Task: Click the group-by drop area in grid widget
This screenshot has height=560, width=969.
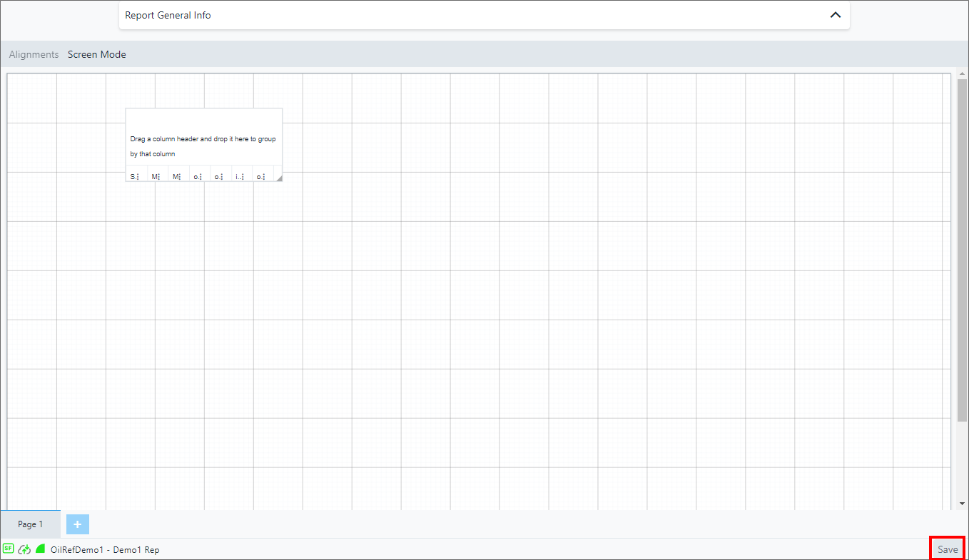Action: click(203, 146)
